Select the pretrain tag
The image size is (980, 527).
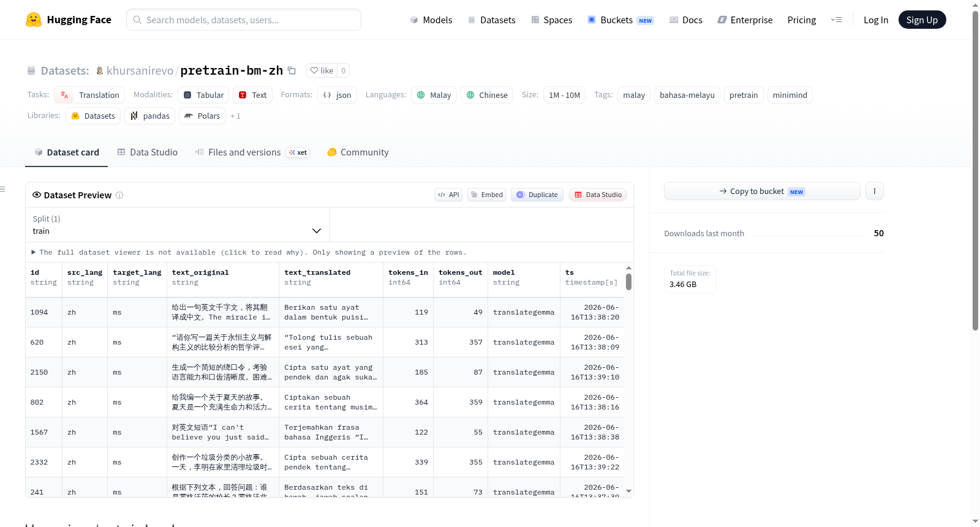[744, 95]
